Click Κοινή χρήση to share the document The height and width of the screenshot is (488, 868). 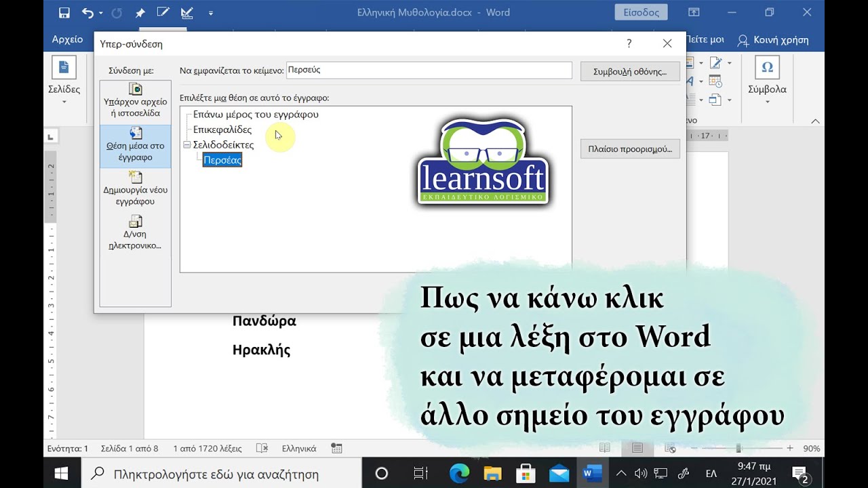click(x=773, y=40)
